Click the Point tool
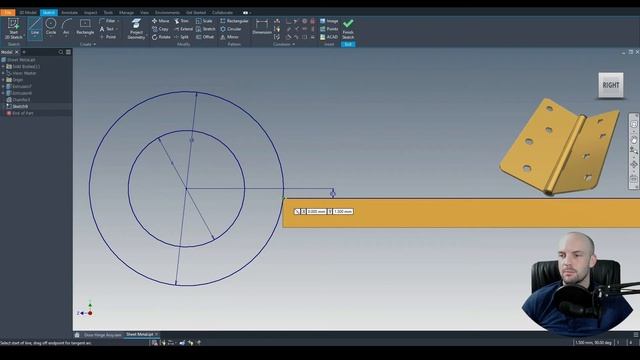 [x=108, y=37]
